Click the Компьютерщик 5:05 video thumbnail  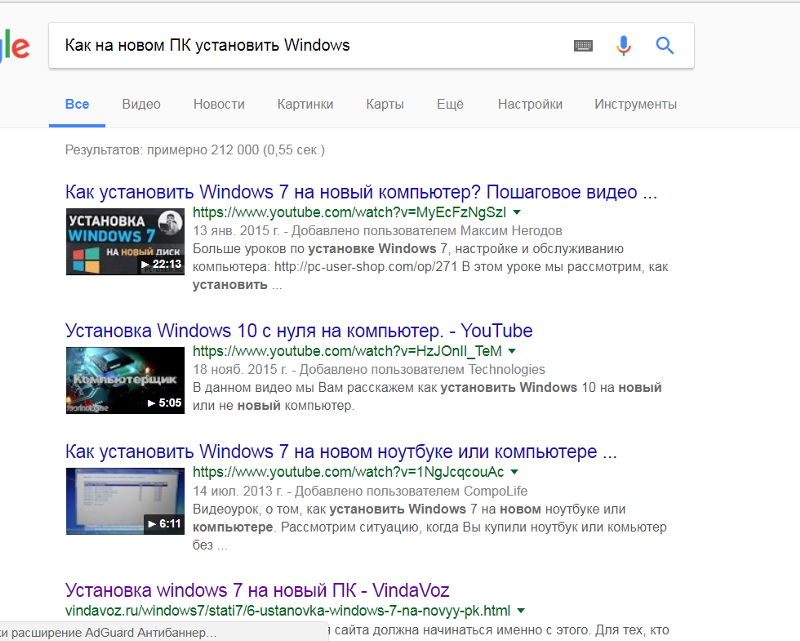pos(125,380)
